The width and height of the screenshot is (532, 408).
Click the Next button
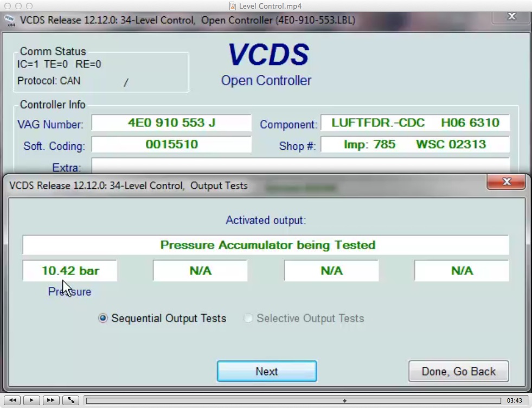click(267, 371)
